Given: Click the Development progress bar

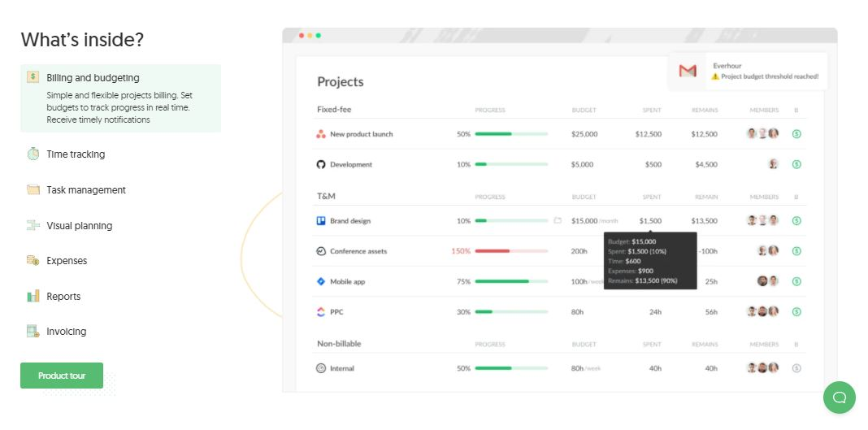Looking at the screenshot, I should tap(511, 164).
